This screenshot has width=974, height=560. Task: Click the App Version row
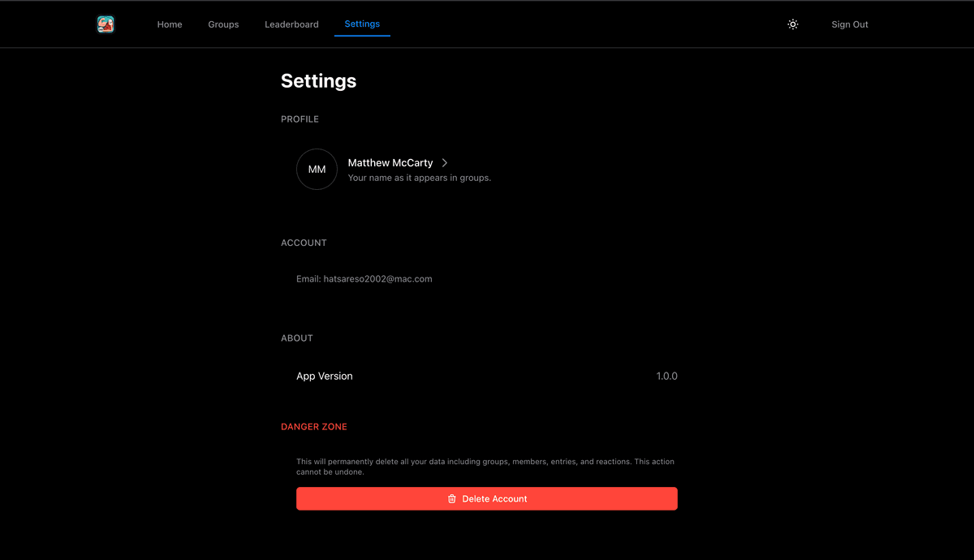pyautogui.click(x=325, y=376)
